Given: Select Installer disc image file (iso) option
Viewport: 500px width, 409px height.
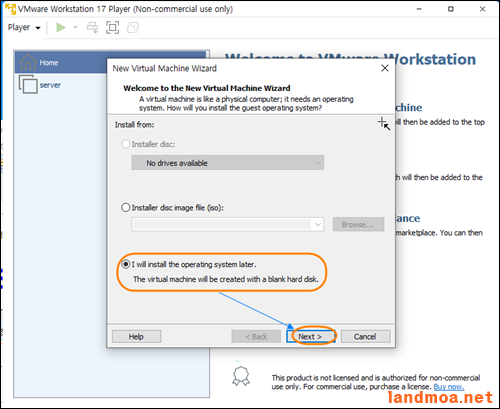Looking at the screenshot, I should [126, 208].
